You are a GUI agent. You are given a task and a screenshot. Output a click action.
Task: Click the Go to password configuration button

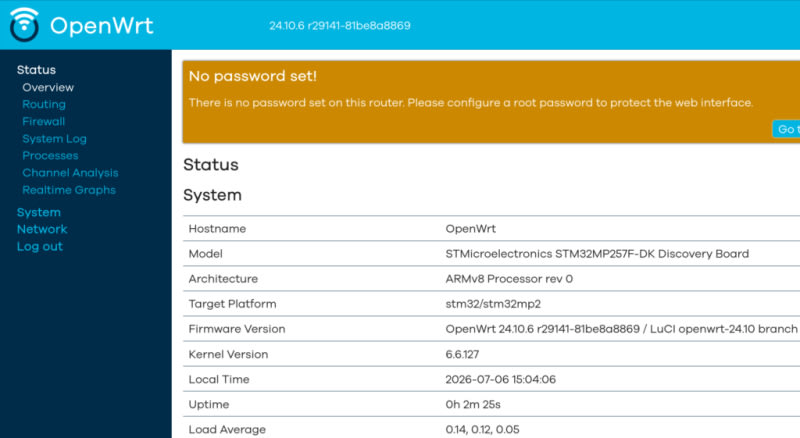786,129
